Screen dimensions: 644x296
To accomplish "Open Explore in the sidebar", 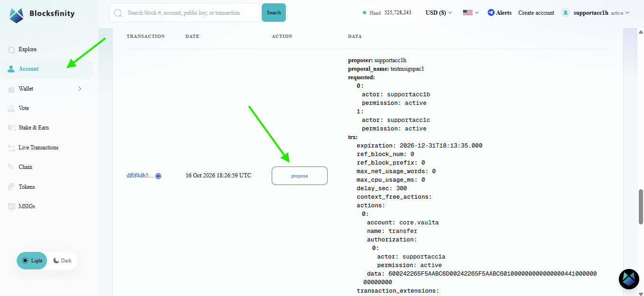I will click(28, 49).
